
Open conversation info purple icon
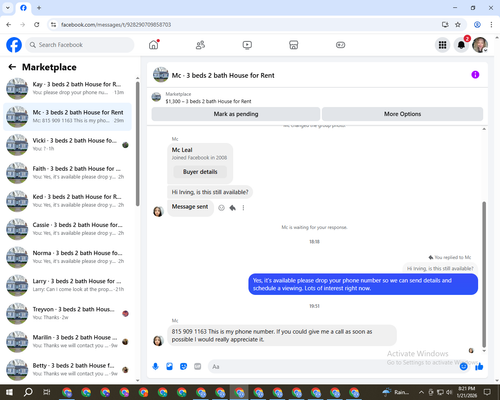tap(475, 75)
